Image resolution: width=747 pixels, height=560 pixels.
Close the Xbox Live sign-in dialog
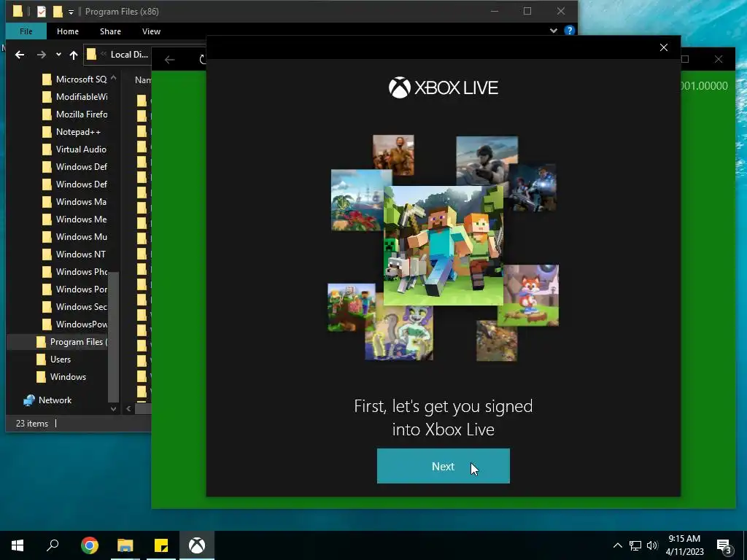pyautogui.click(x=664, y=47)
